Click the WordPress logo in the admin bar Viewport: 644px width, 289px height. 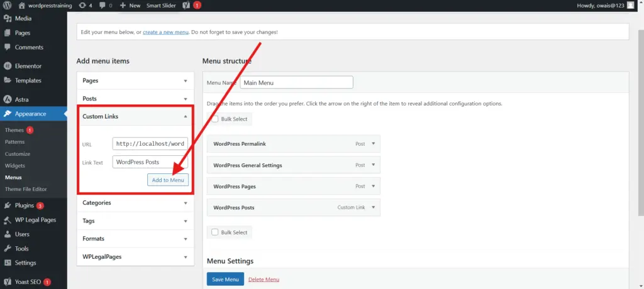(x=8, y=5)
